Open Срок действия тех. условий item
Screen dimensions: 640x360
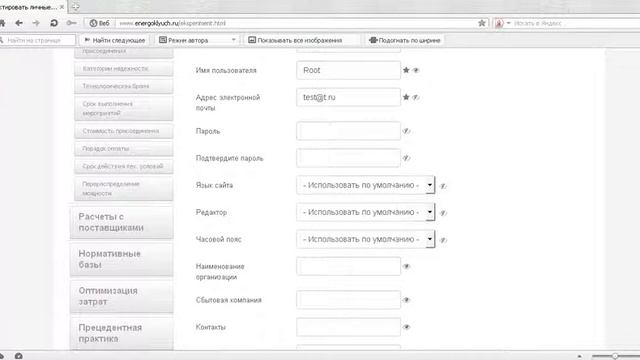124,166
